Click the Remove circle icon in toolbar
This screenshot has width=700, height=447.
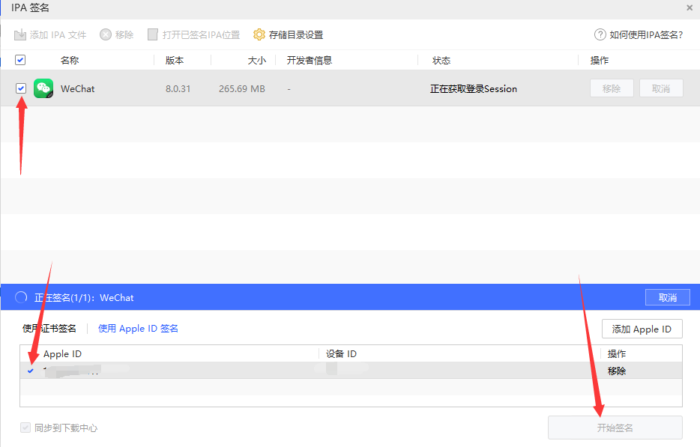105,35
